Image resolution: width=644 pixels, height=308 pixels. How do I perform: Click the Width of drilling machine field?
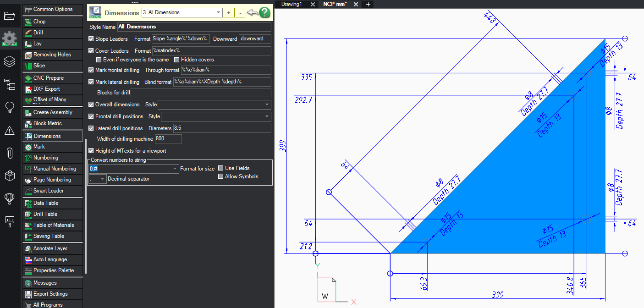point(169,138)
